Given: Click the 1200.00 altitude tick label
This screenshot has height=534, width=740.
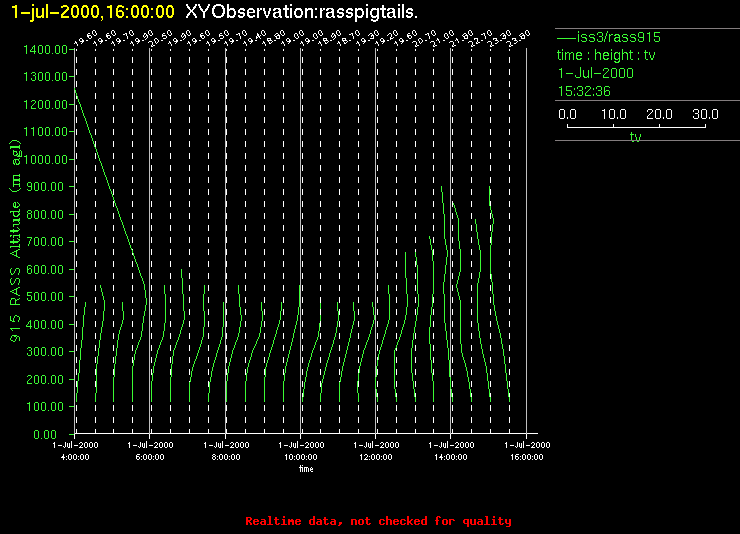Looking at the screenshot, I should coord(45,105).
